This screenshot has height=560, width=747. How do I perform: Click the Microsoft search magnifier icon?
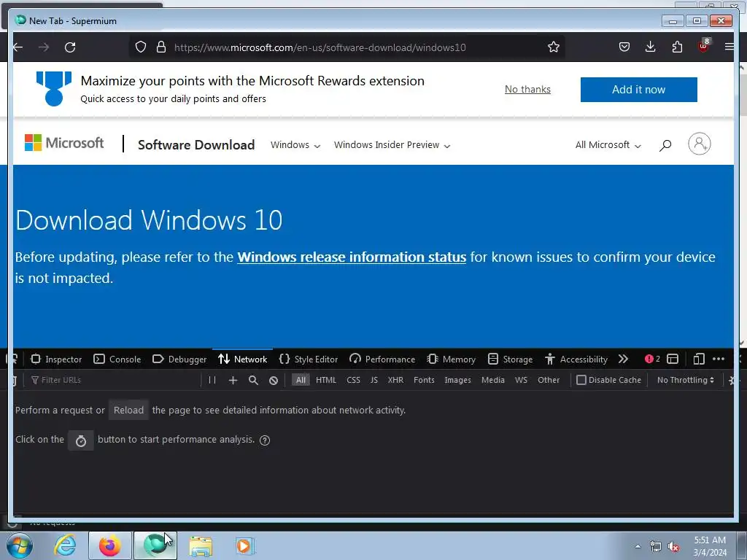tap(665, 145)
